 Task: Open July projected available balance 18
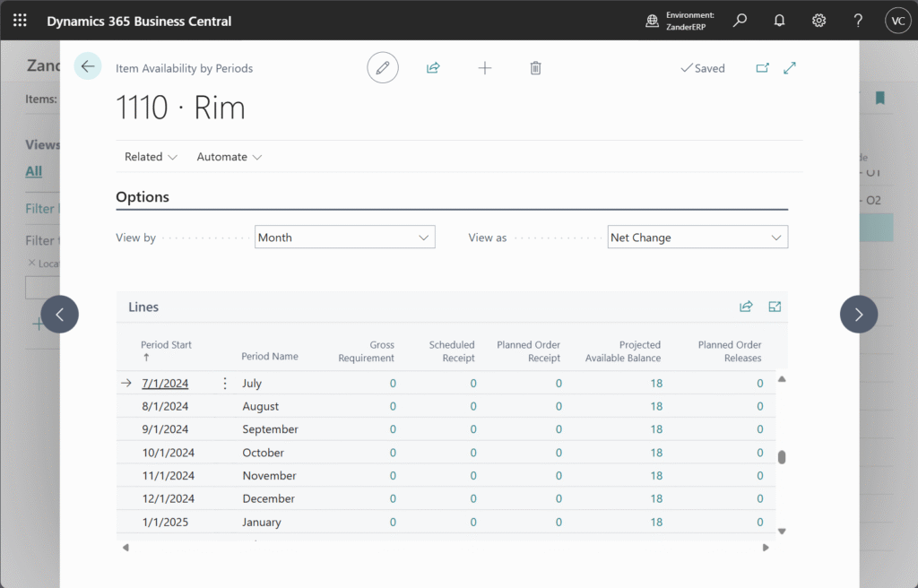click(x=656, y=383)
